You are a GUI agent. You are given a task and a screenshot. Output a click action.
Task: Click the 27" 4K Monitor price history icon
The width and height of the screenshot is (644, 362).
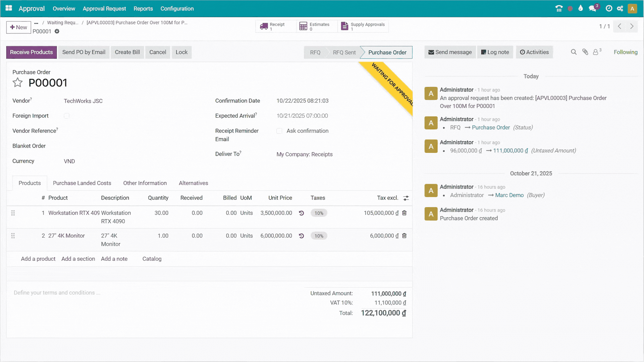301,236
